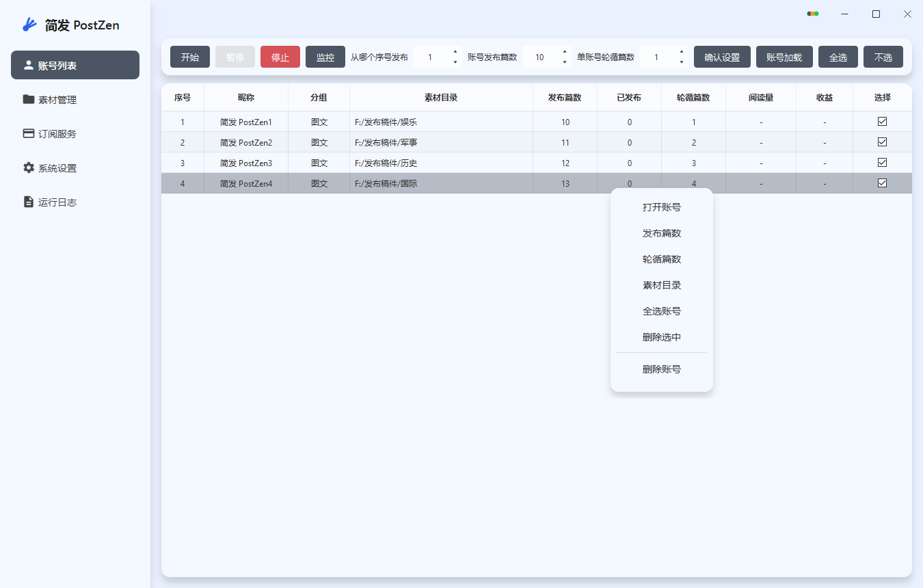This screenshot has height=588, width=923.
Task: Open the 监控 monitoring panel
Action: [x=325, y=57]
